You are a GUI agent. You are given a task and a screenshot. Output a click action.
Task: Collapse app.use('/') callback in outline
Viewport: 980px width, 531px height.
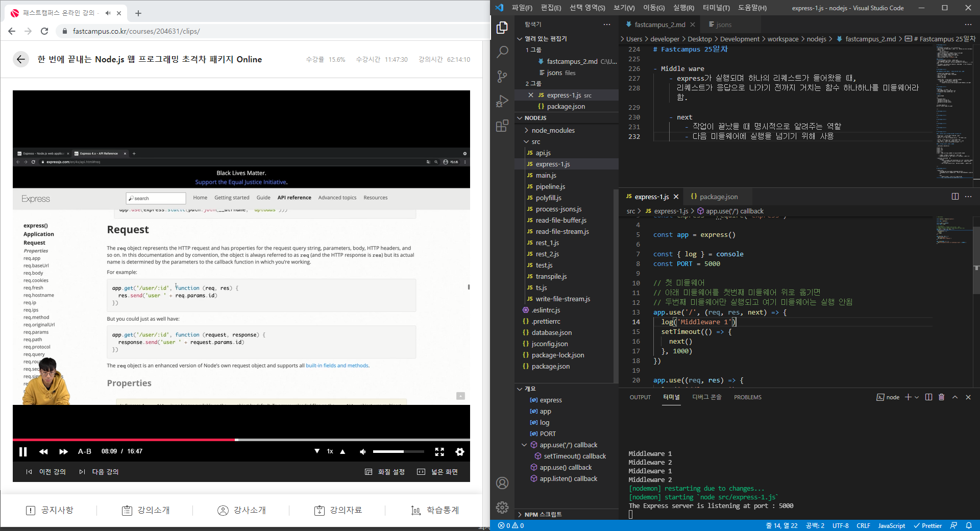coord(524,445)
